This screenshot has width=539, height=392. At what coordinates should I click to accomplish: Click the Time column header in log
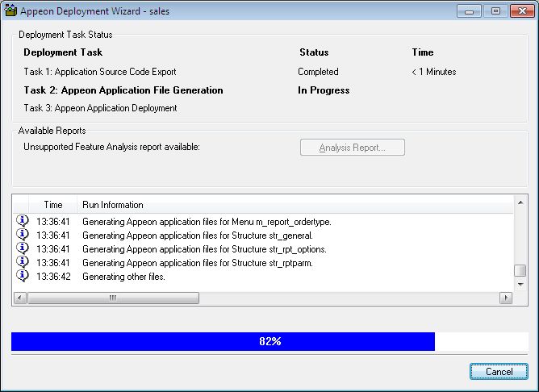(x=53, y=205)
